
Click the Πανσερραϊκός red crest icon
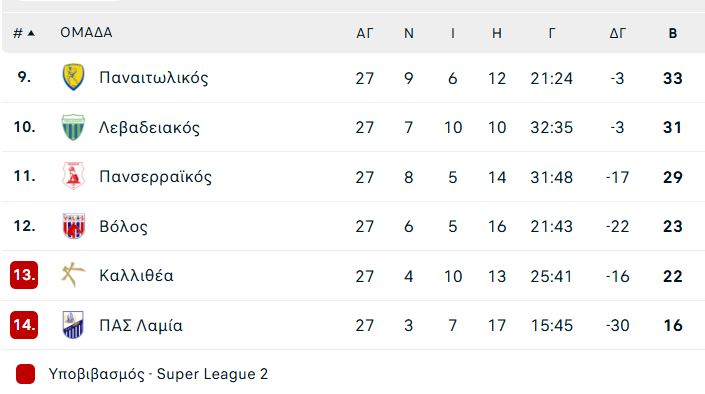(73, 176)
